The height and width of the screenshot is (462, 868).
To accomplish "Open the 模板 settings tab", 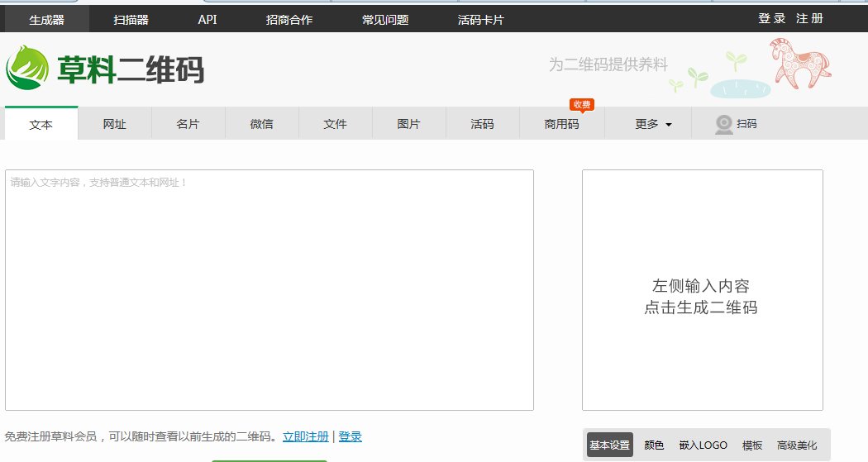I will [x=752, y=445].
